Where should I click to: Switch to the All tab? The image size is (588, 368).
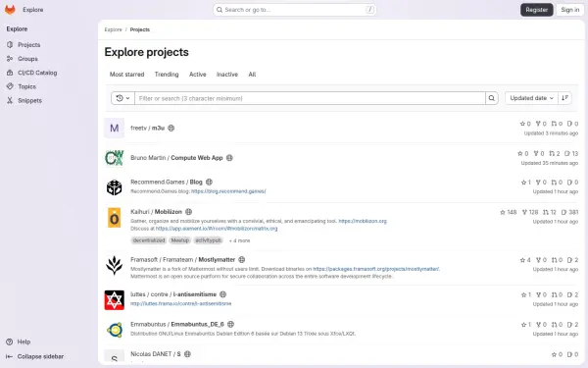(252, 75)
